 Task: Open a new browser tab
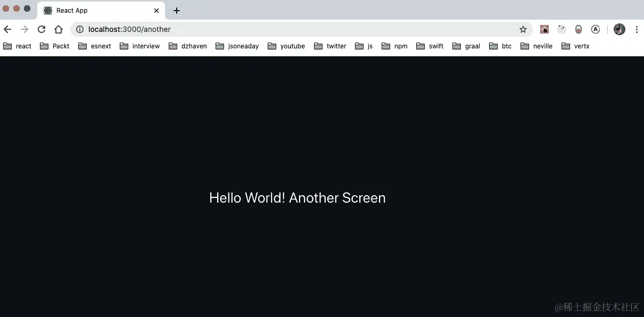177,11
